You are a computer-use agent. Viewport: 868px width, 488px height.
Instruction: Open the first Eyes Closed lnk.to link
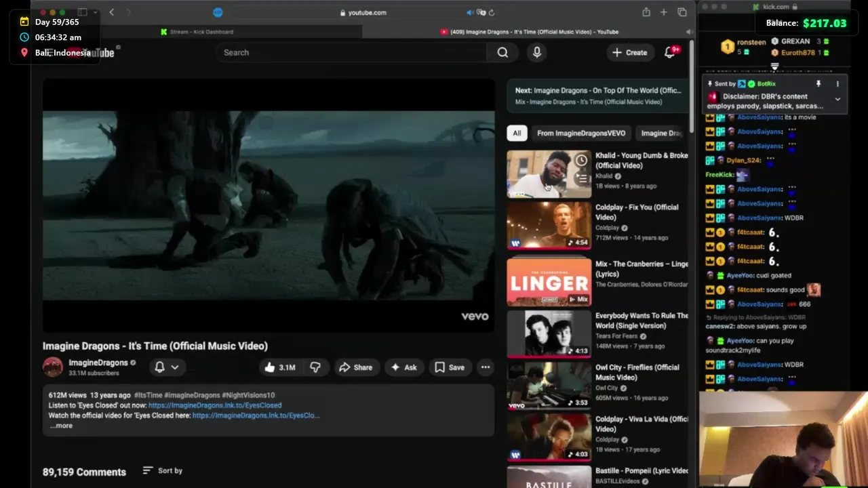click(x=215, y=405)
